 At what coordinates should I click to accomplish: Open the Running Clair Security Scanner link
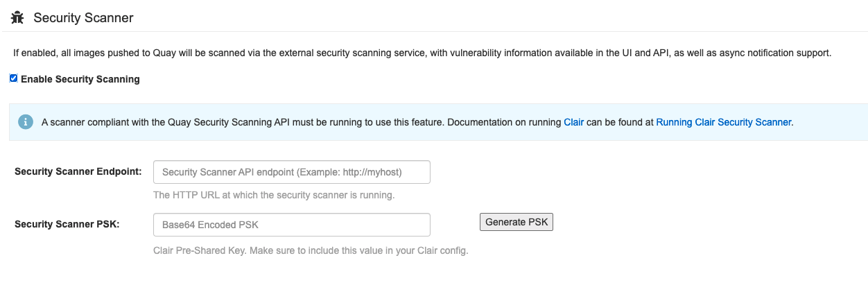click(723, 122)
